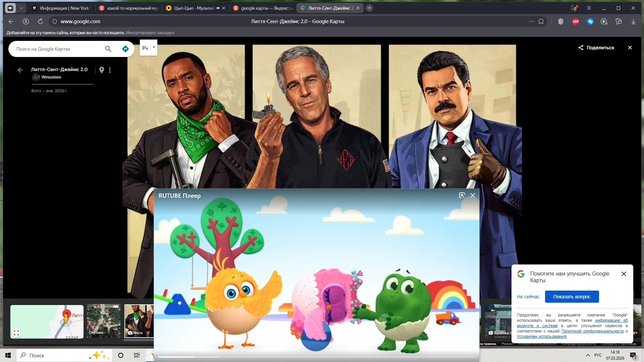Viewport: 644px width, 362px height.
Task: Bookmark this page using the bookmark icon
Action: (541, 21)
